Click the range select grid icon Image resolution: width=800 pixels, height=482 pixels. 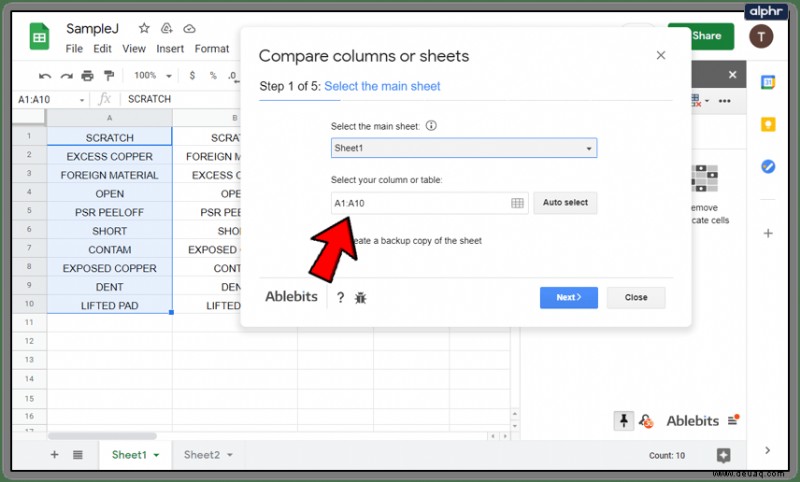[x=517, y=203]
